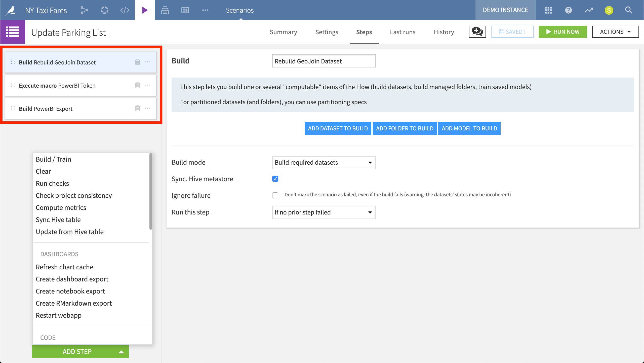Click the search magnifier icon
644x363 pixels.
coord(629,10)
